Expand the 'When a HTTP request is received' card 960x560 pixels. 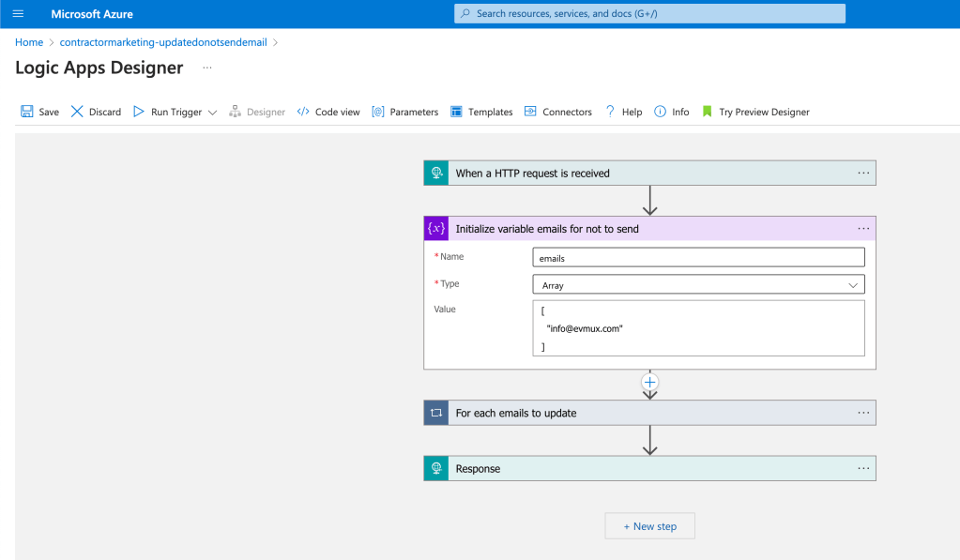pos(649,174)
